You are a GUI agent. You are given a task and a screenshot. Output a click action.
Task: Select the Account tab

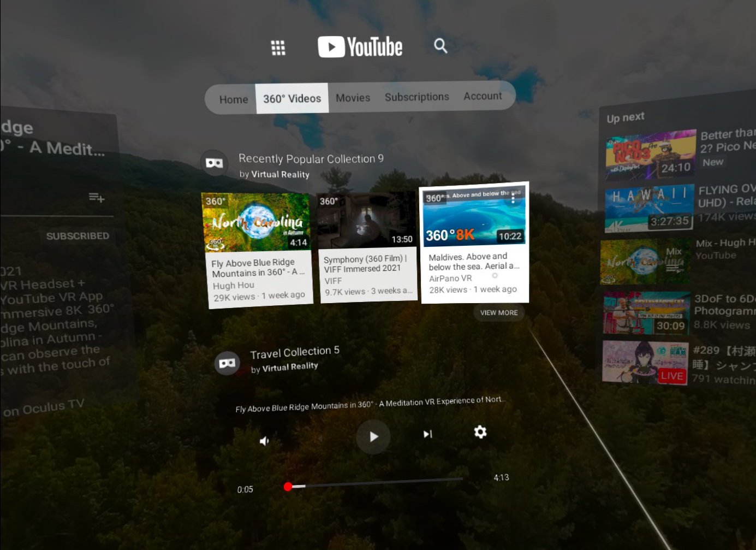483,96
